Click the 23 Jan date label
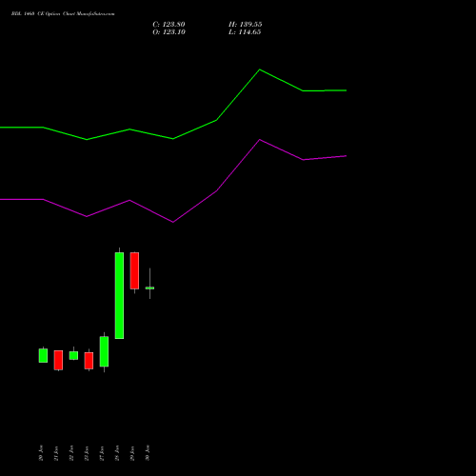The width and height of the screenshot is (476, 476). pos(87,453)
